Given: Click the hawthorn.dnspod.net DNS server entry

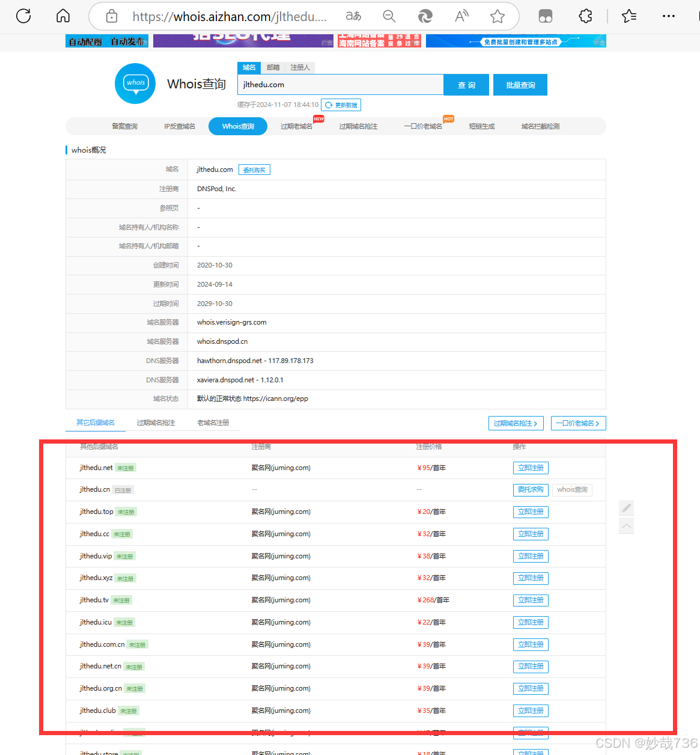Looking at the screenshot, I should (x=255, y=361).
